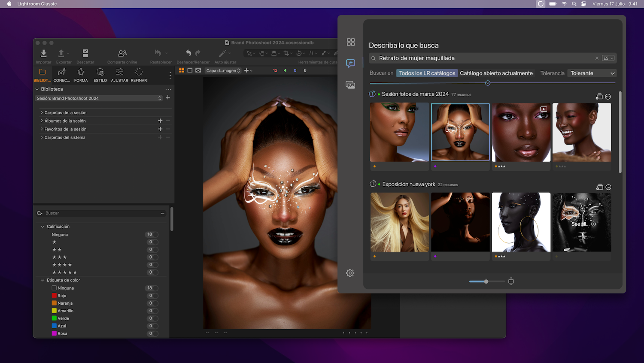This screenshot has width=644, height=363.
Task: Select Todos los LR catálogos option
Action: (x=427, y=73)
